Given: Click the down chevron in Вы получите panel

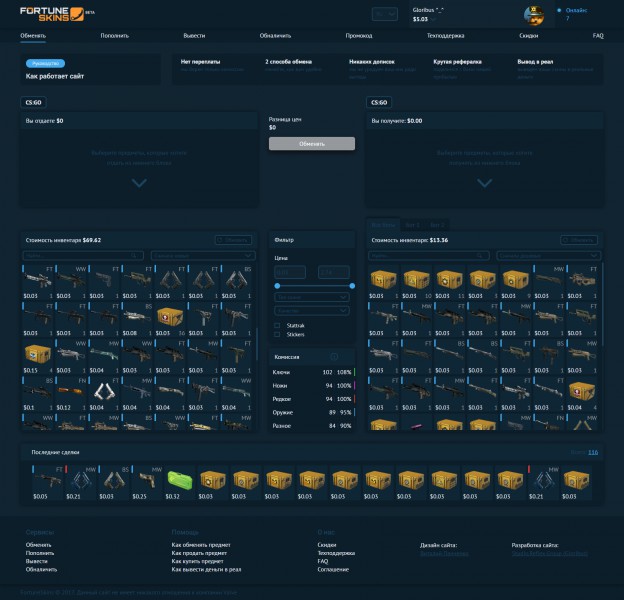Looking at the screenshot, I should 484,183.
